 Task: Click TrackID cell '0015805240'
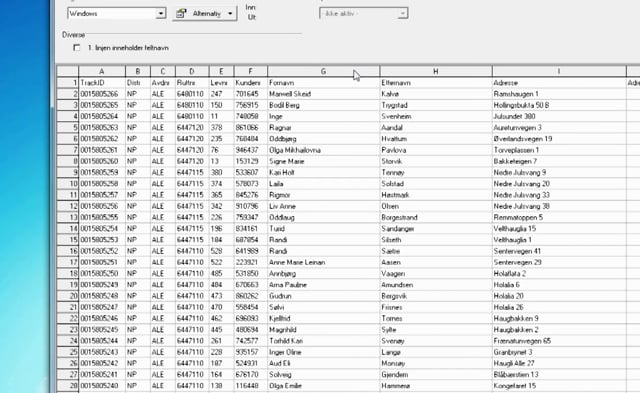pyautogui.click(x=102, y=386)
